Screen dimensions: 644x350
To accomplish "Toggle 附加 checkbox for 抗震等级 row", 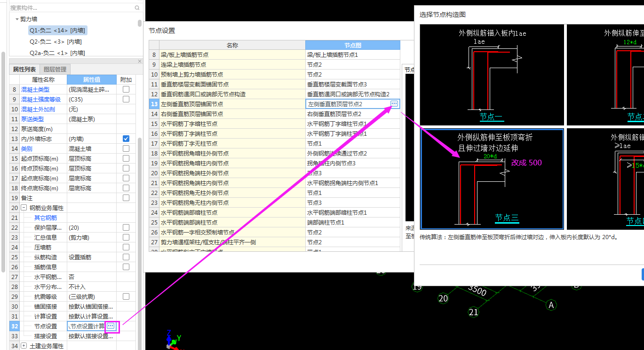I will coord(126,296).
